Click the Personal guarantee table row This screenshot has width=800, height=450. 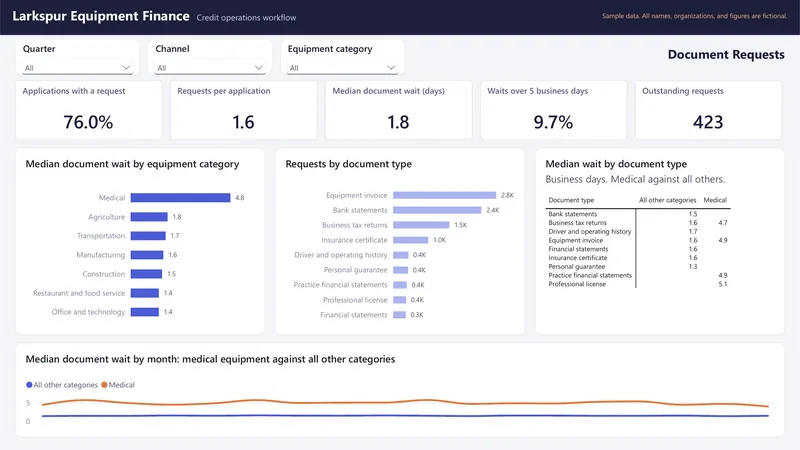[638, 266]
